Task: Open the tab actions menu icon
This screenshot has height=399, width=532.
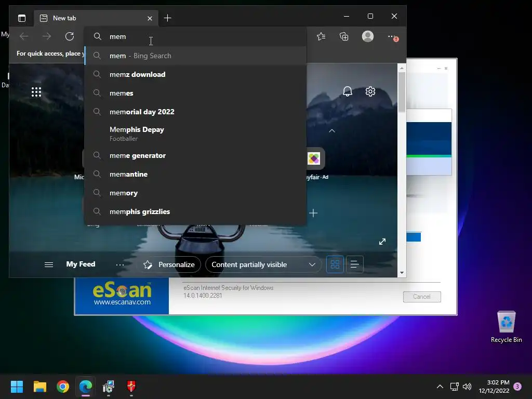Action: pos(22,18)
